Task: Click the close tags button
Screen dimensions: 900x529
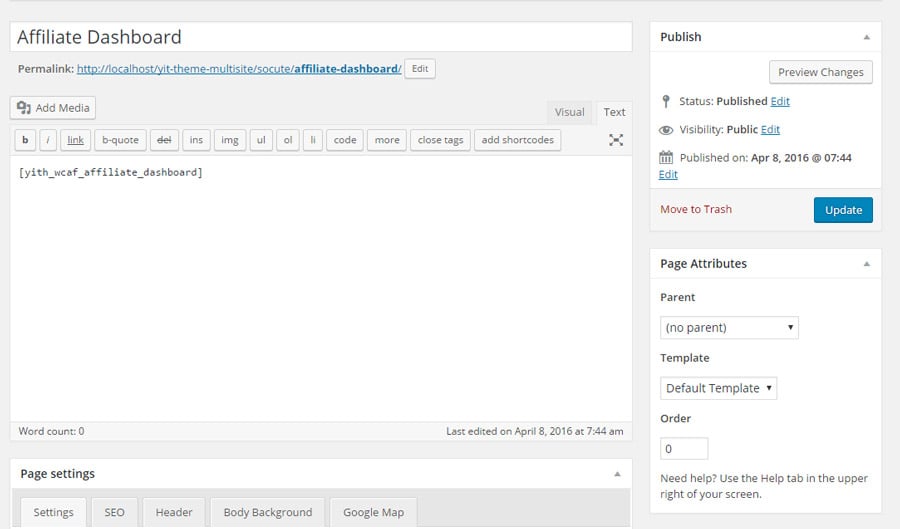Action: [441, 140]
